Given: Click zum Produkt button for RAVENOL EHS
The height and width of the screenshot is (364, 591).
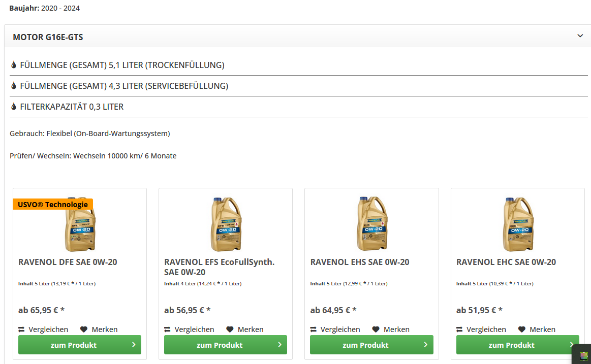Looking at the screenshot, I should [371, 345].
